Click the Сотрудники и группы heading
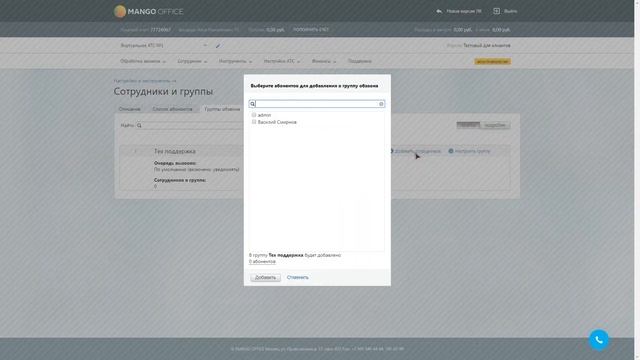 click(x=163, y=91)
